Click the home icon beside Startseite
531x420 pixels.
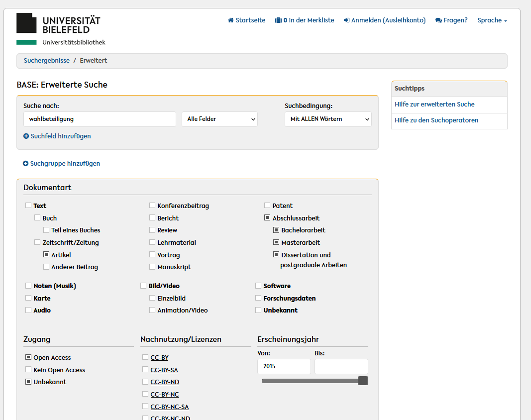coord(231,20)
